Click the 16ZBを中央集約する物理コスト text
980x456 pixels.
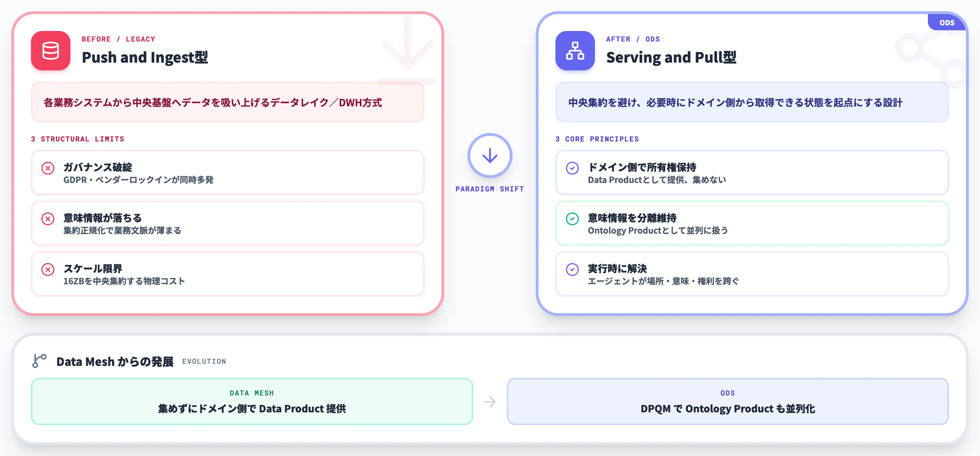124,281
